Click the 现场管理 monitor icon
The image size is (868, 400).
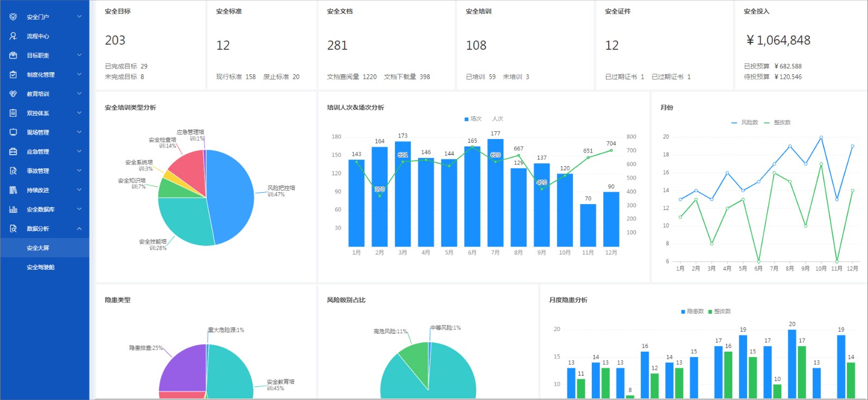coord(13,132)
